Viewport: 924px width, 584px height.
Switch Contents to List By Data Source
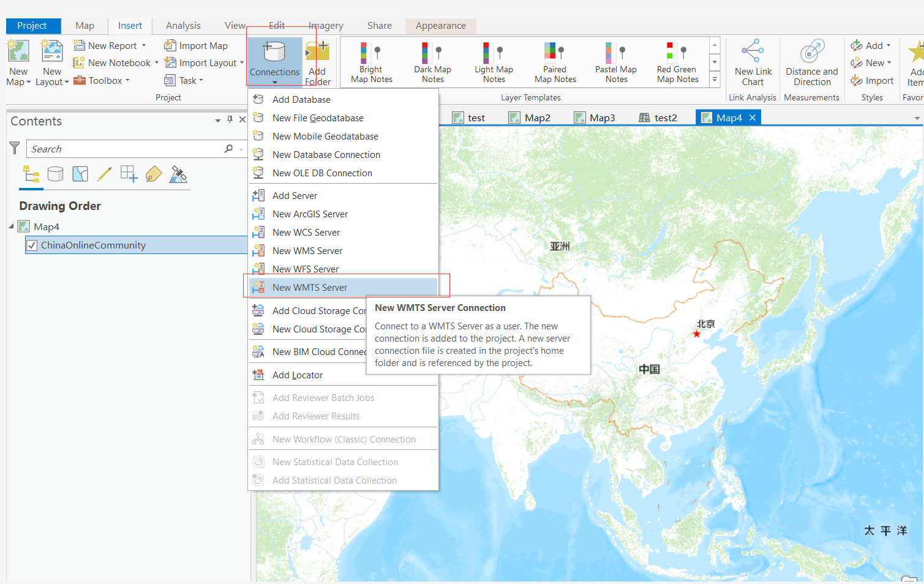tap(56, 174)
